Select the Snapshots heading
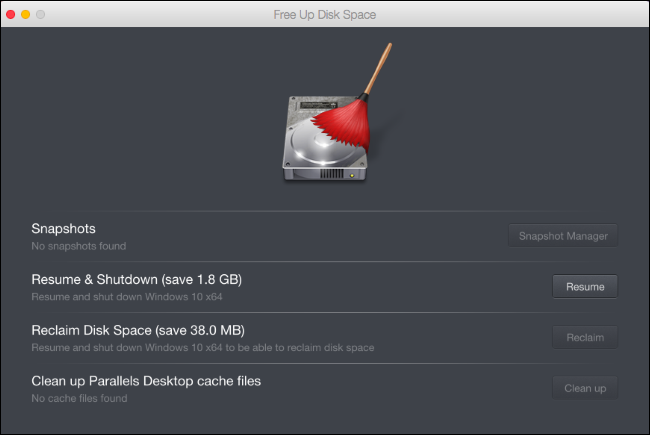 (x=63, y=229)
